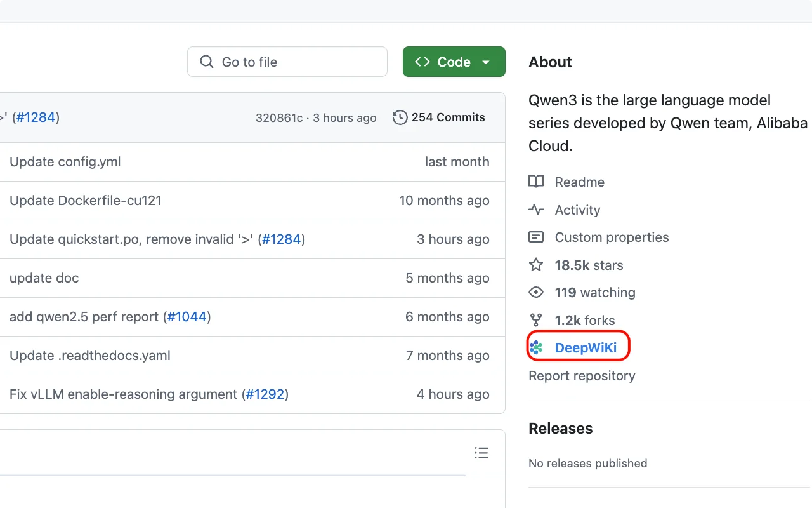Open add qwen2.5 perf report commit
This screenshot has width=812, height=508.
coord(84,317)
